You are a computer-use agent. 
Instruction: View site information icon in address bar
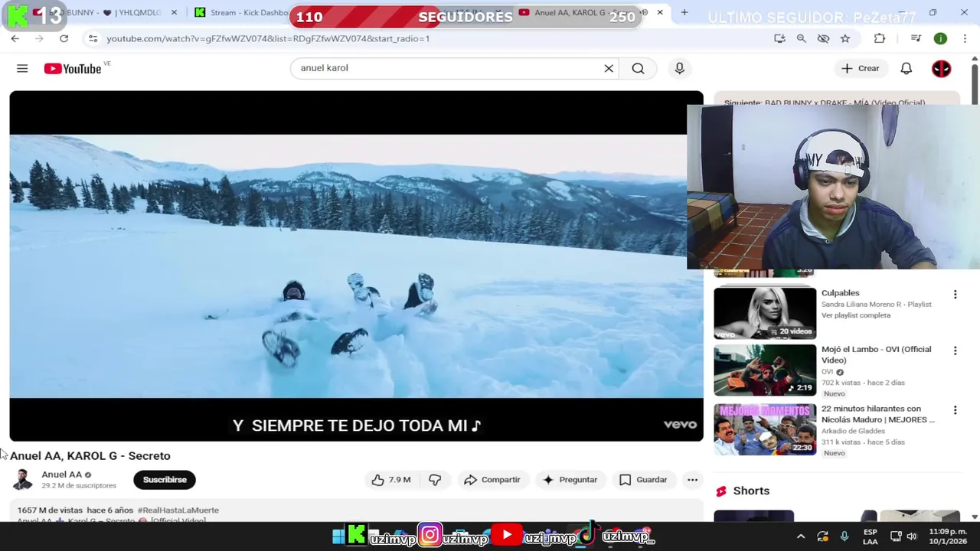pos(93,38)
